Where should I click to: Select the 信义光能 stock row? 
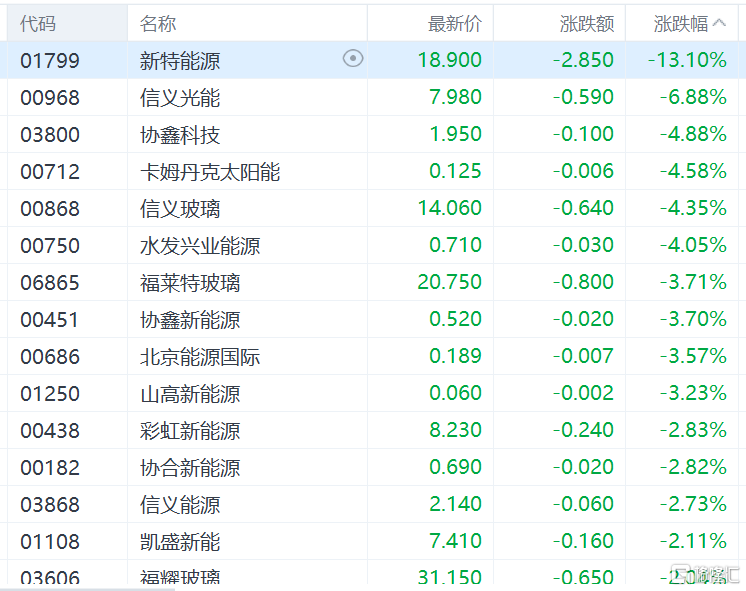pos(373,97)
